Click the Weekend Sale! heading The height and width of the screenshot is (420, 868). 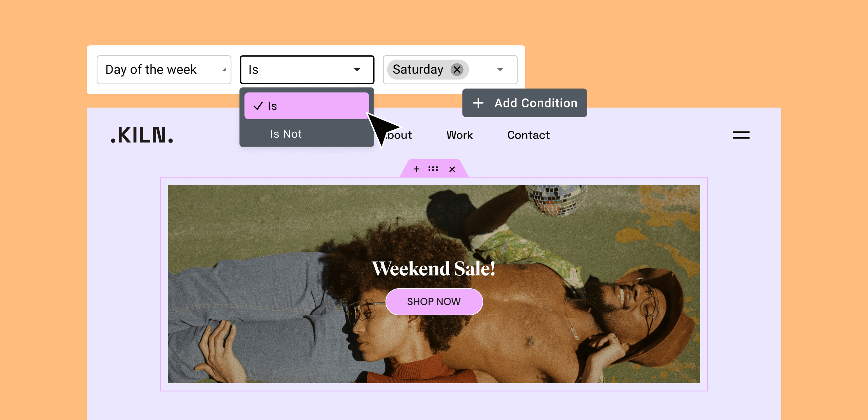[x=434, y=269]
